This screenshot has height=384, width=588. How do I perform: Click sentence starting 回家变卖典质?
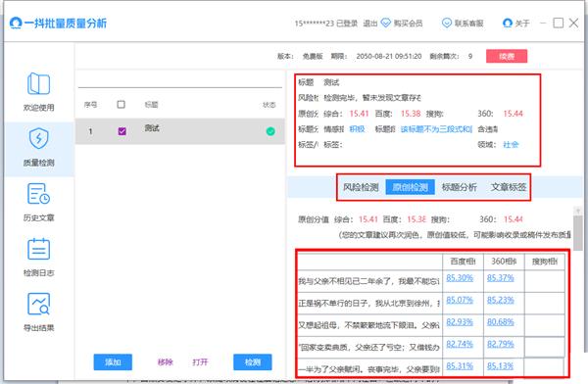369,347
